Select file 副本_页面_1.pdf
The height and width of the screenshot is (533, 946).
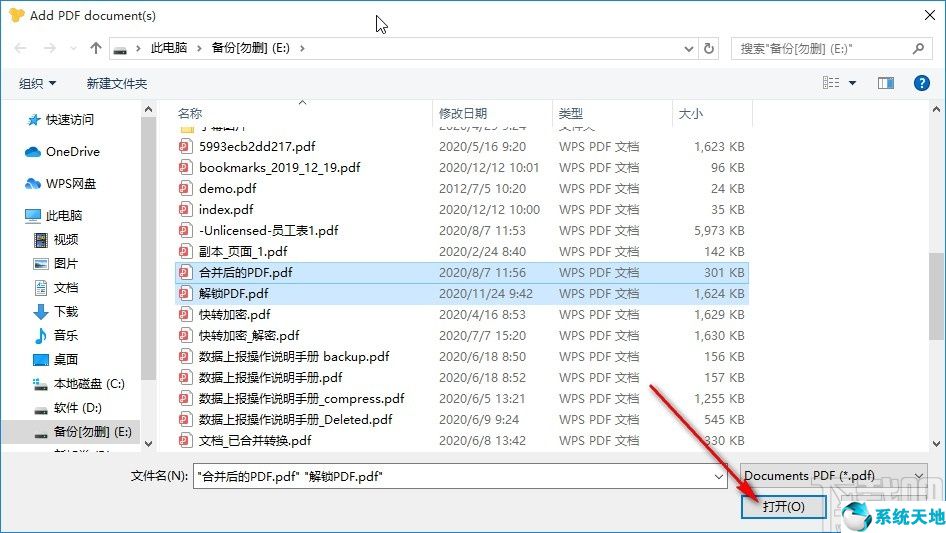pos(462,252)
